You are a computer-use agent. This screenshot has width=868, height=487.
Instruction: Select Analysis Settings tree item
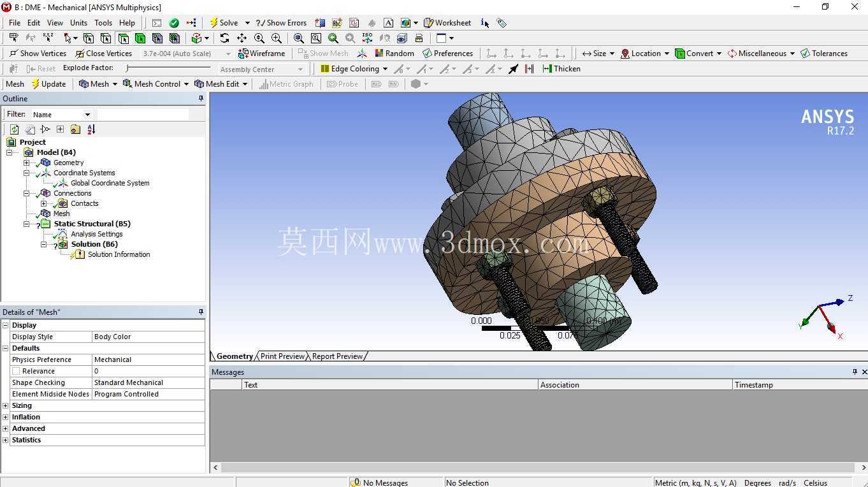tap(96, 234)
